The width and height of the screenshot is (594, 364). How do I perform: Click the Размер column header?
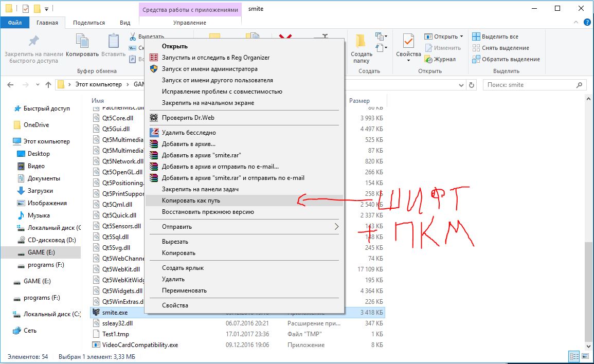[359, 101]
